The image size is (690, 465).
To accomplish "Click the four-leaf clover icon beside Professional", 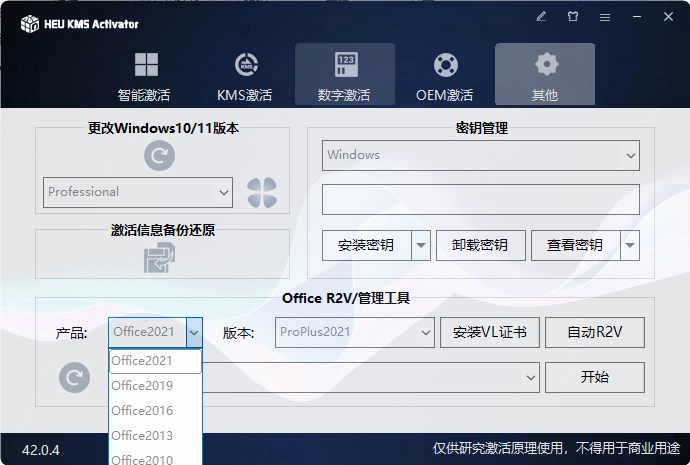I will [262, 192].
